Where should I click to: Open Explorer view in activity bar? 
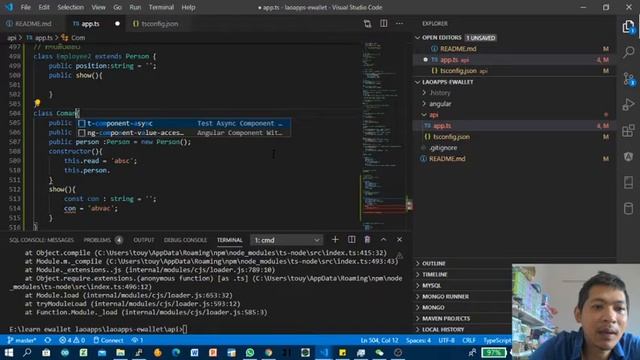629,27
